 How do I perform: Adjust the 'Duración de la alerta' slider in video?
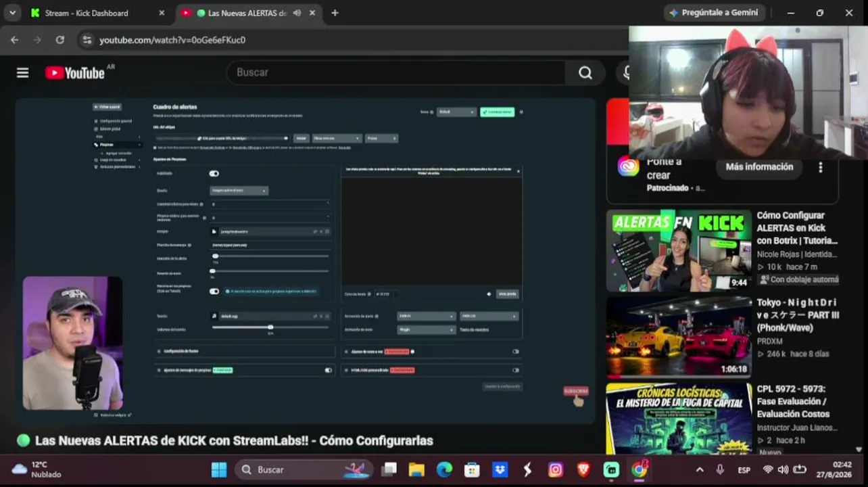(270, 256)
